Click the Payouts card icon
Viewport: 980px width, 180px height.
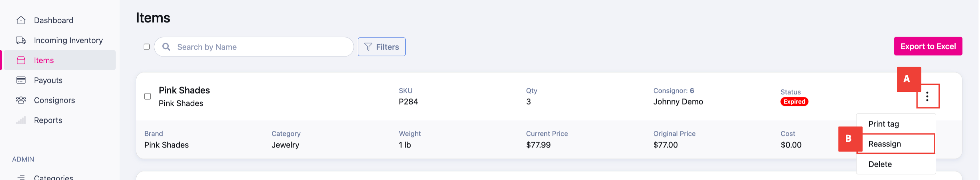point(21,80)
